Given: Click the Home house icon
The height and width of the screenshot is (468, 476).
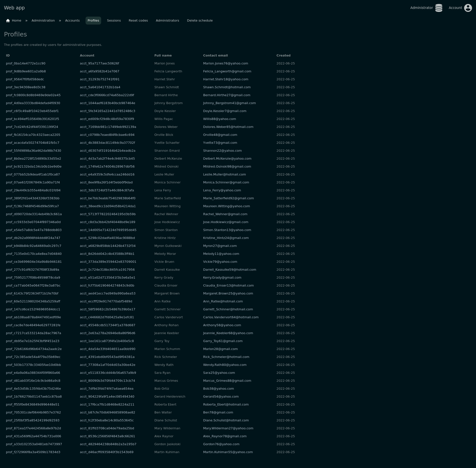Looking at the screenshot, I should click(x=8, y=21).
